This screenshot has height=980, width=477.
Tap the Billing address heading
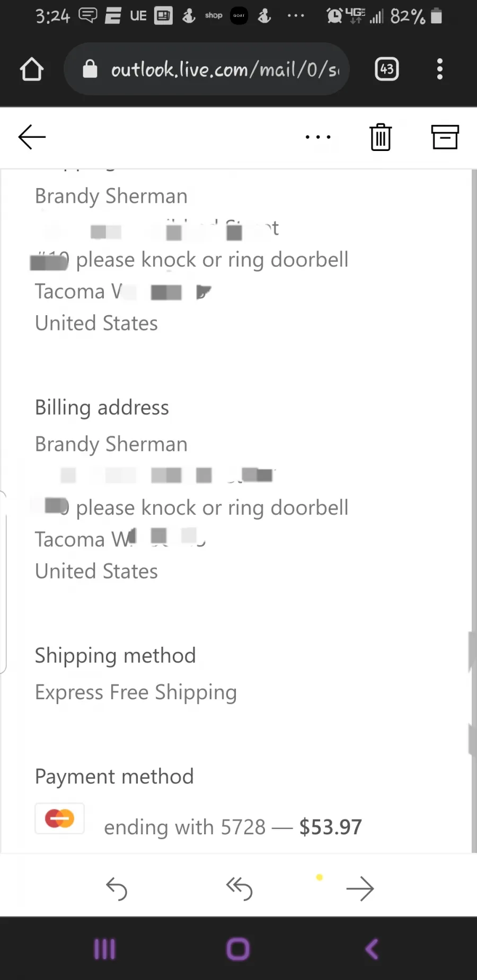tap(102, 408)
